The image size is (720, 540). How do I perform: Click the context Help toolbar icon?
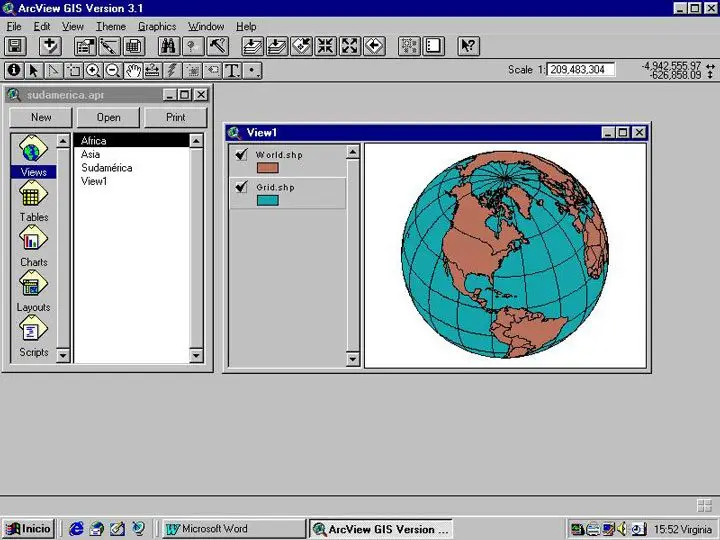(468, 46)
